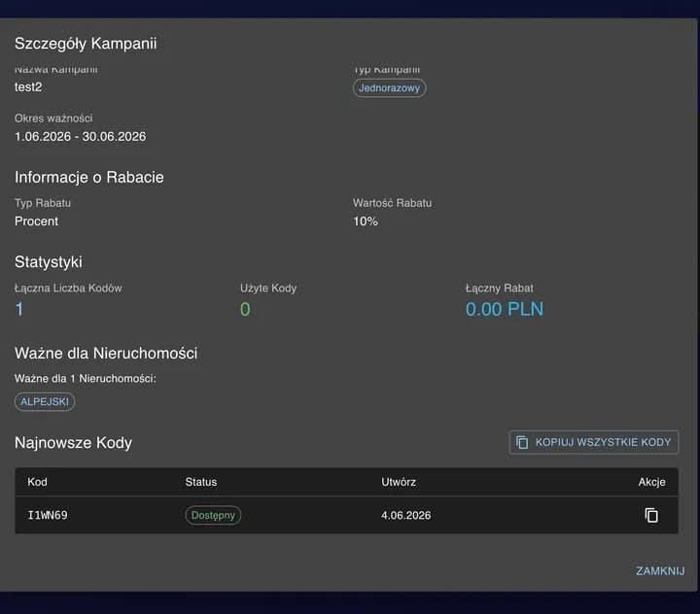
Task: Click the campaign name test2
Action: [x=28, y=87]
